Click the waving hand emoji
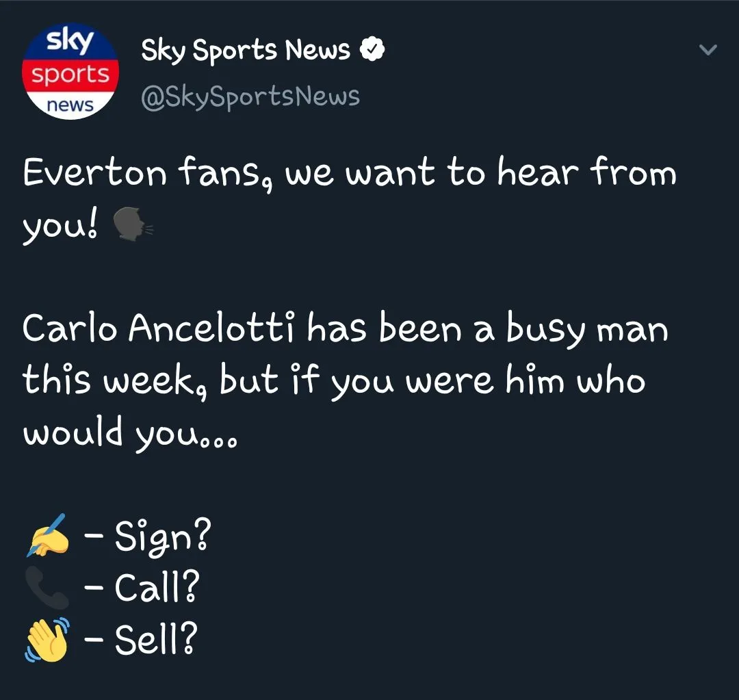 [47, 638]
